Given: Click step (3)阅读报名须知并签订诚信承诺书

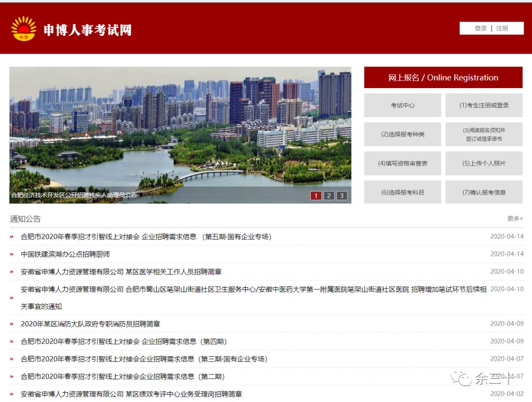Looking at the screenshot, I should (484, 134).
